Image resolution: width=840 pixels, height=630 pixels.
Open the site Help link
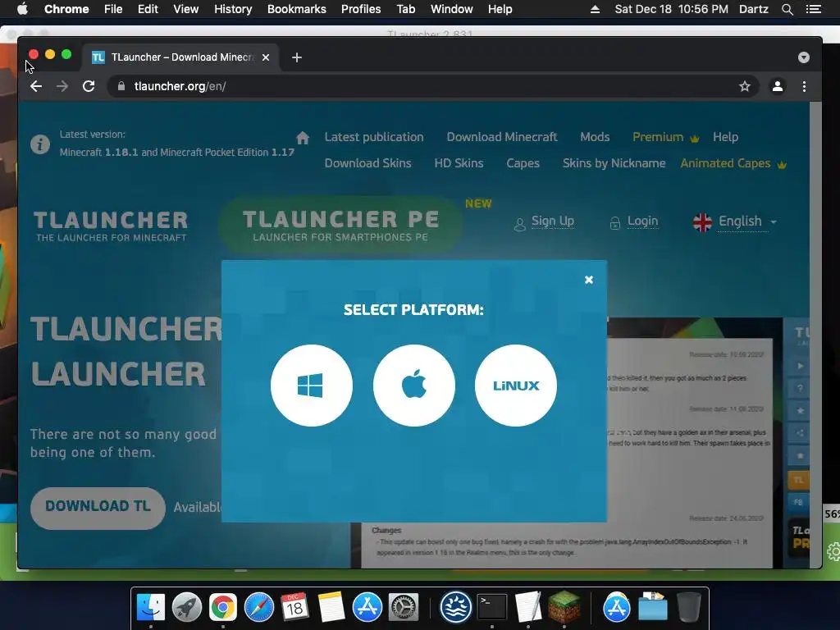(x=725, y=137)
